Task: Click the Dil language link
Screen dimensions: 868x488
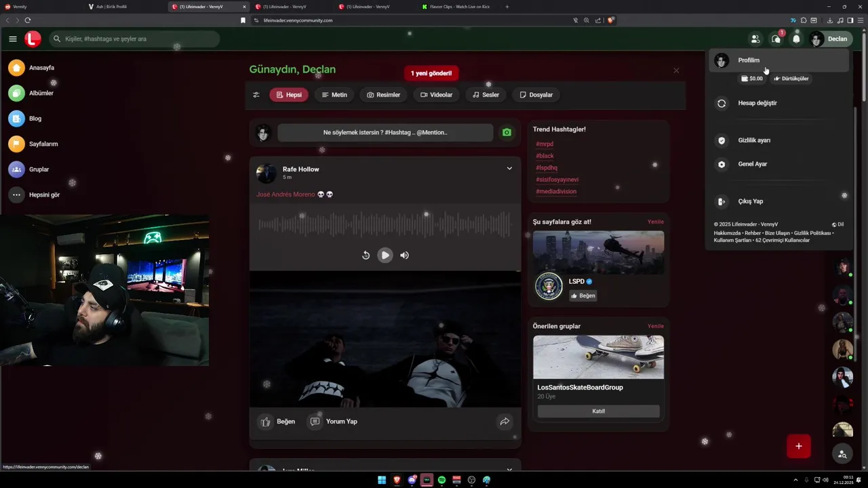Action: (x=837, y=224)
